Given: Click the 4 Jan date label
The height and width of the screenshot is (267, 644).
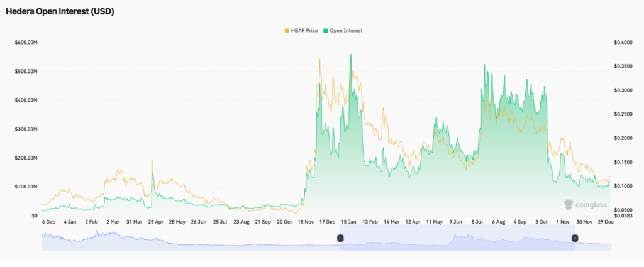Looking at the screenshot, I should click(x=69, y=222).
